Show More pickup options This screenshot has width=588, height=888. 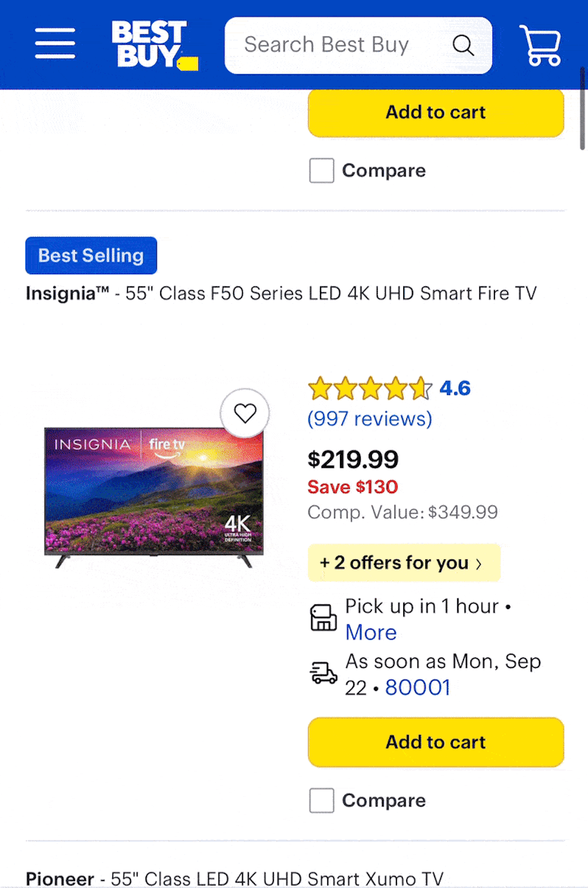click(x=371, y=633)
